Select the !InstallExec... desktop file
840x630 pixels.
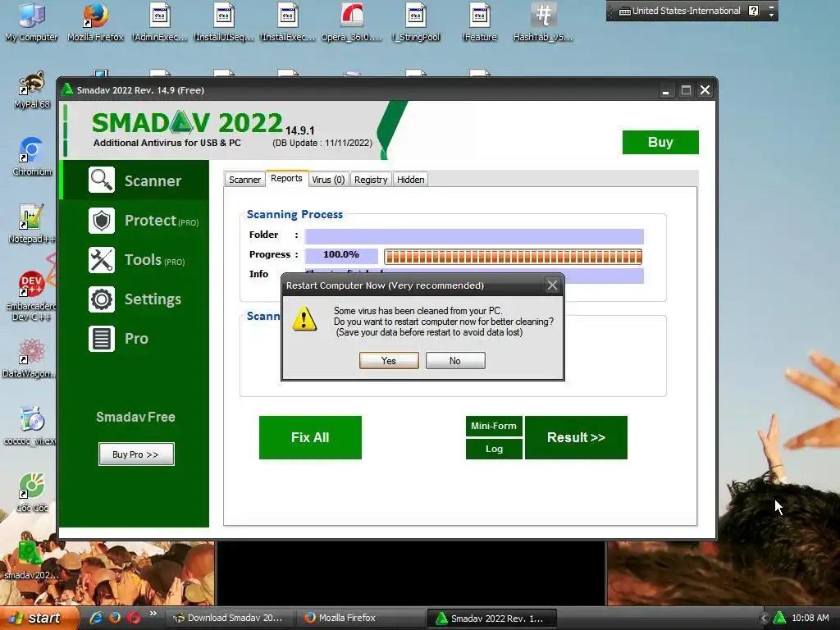[288, 22]
